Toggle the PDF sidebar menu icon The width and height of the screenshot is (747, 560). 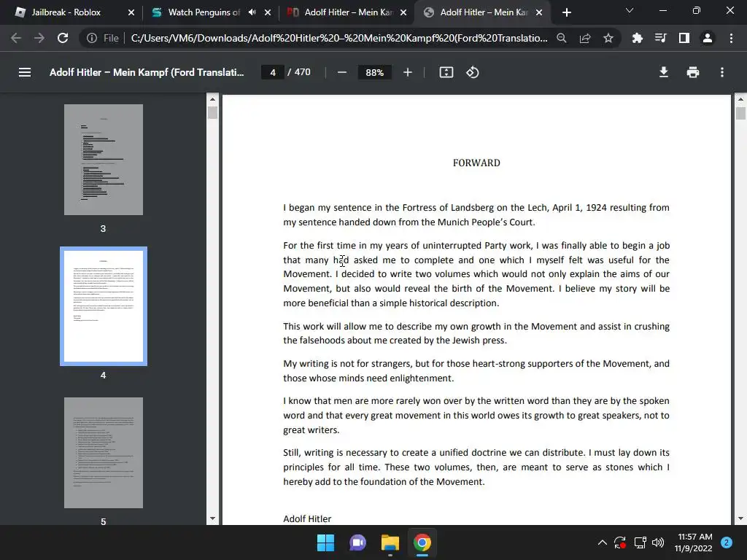[x=25, y=72]
